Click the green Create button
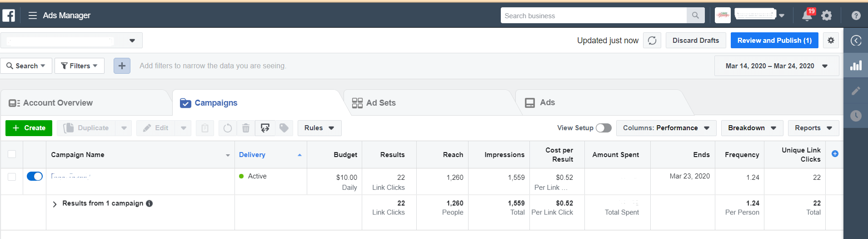This screenshot has width=868, height=239. [29, 128]
